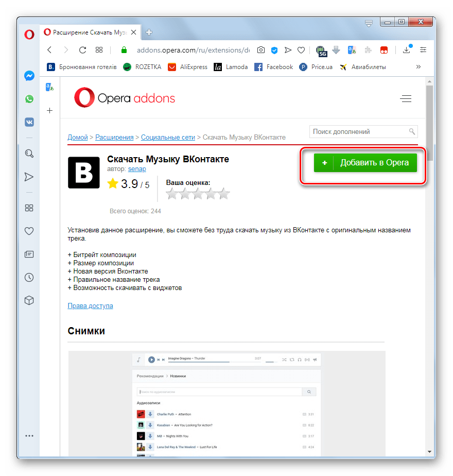Screen dimensions: 453x476
Task: Rate the extension with the first star
Action: pyautogui.click(x=172, y=194)
